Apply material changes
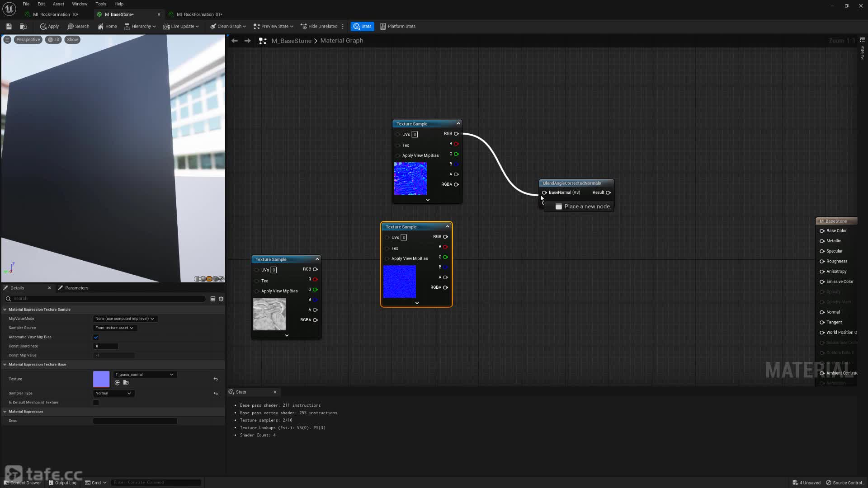Screen dimensions: 868x488 pos(49,26)
